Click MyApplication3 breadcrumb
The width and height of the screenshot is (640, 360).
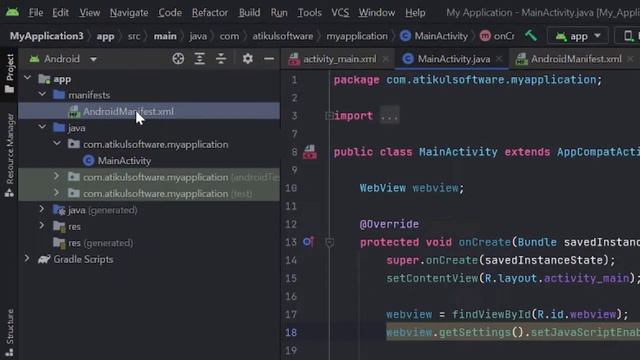click(x=47, y=36)
